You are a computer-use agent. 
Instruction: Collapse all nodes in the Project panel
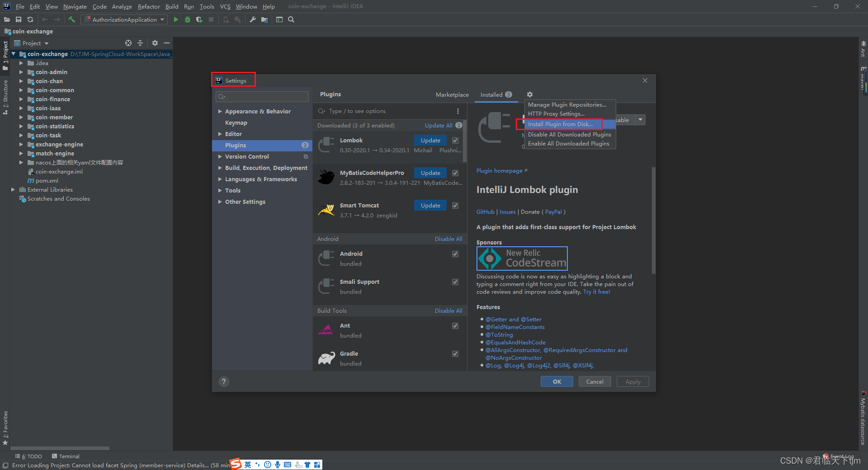[140, 43]
